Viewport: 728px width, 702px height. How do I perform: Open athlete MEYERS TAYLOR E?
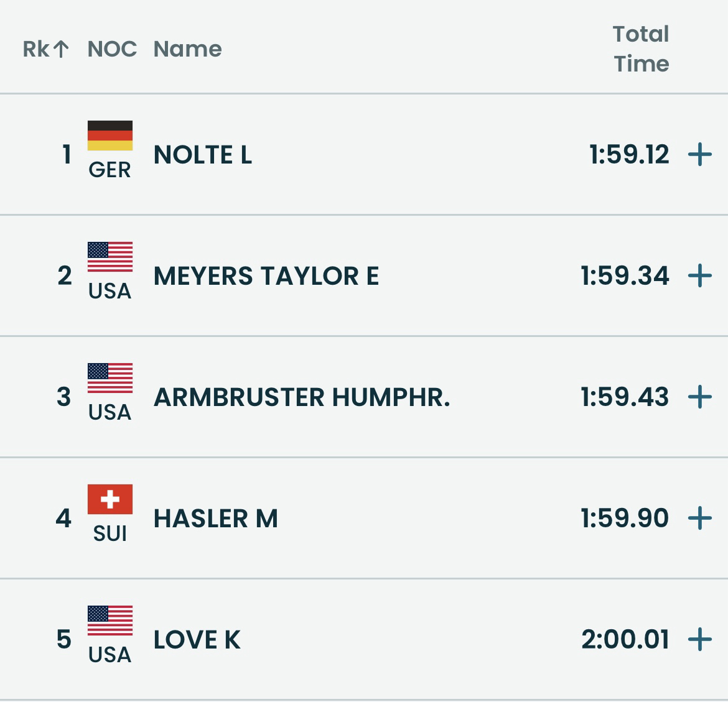tap(266, 276)
